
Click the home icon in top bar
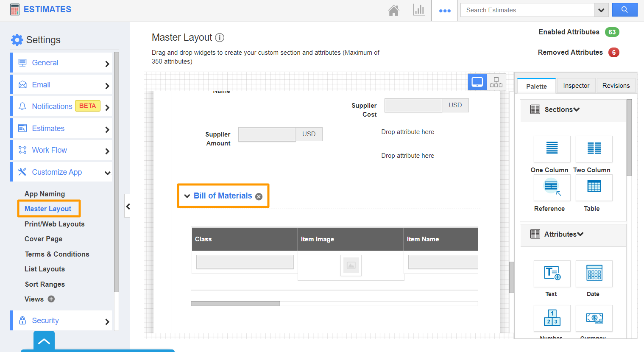(x=393, y=10)
